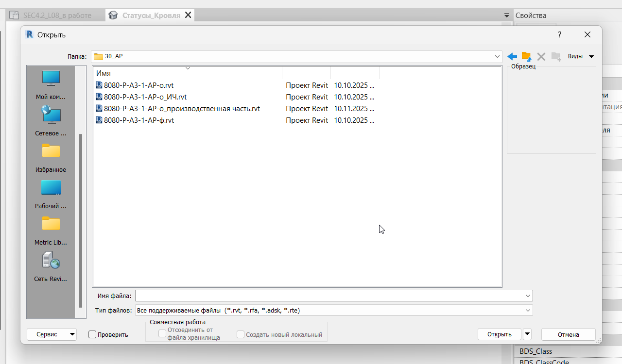
Task: Click the Revit logo in dialog title
Action: pyautogui.click(x=29, y=34)
